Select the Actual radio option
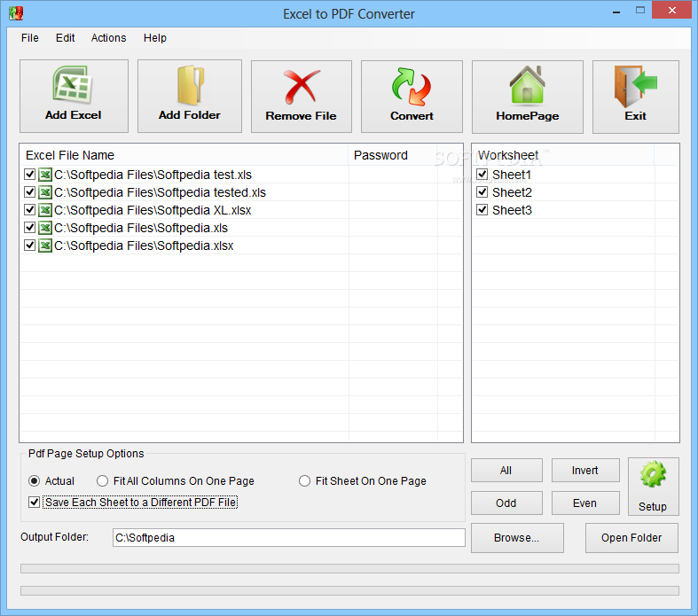The width and height of the screenshot is (698, 616). click(x=35, y=480)
